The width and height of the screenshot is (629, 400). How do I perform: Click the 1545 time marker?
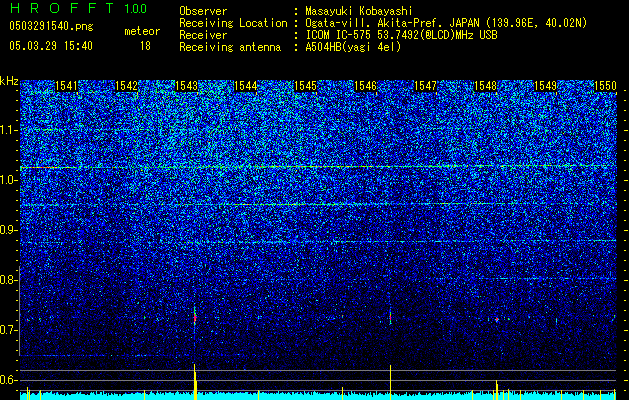[306, 86]
